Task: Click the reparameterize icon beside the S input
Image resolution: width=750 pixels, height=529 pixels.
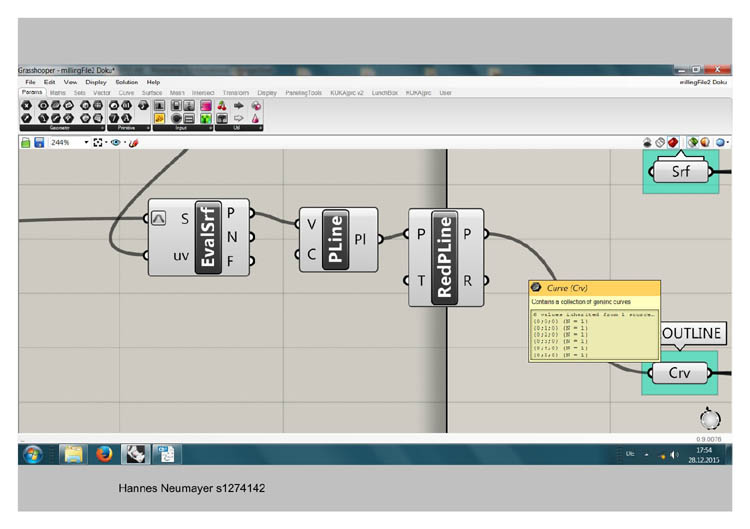Action: (158, 219)
